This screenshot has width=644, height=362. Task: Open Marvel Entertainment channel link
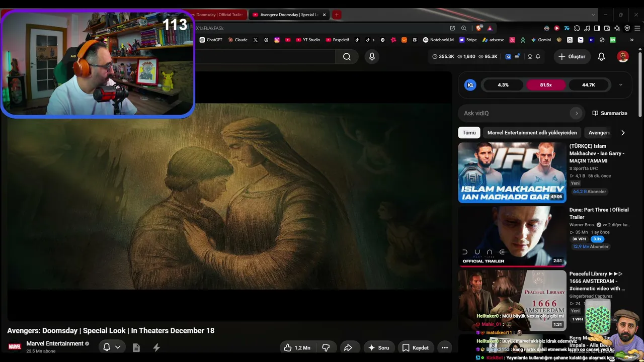pos(55,343)
